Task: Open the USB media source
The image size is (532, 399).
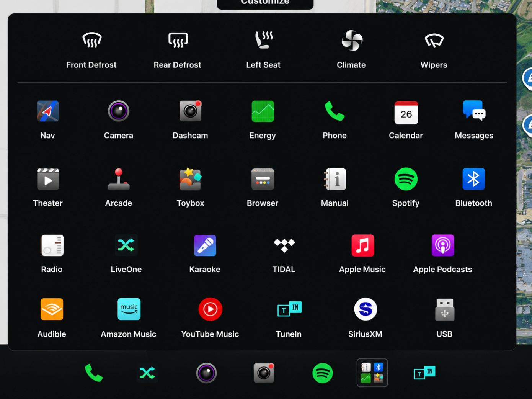Action: tap(444, 318)
